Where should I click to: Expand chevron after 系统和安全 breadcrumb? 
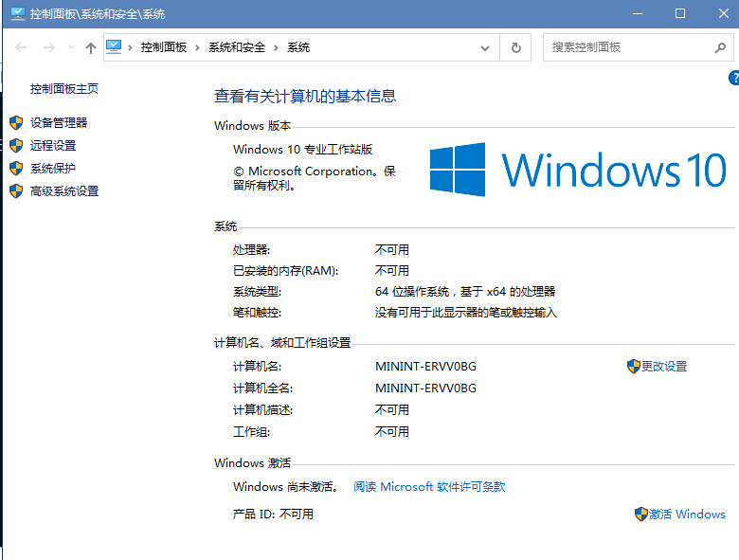[x=276, y=47]
